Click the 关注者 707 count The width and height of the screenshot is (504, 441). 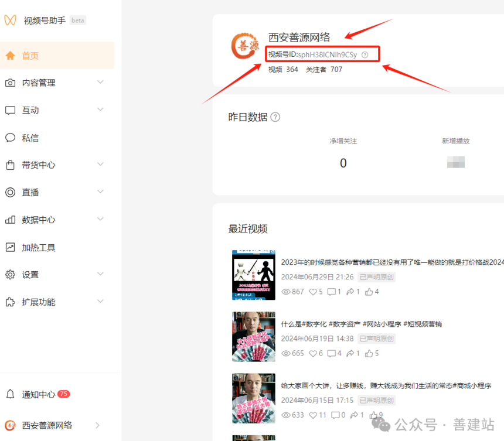[324, 69]
